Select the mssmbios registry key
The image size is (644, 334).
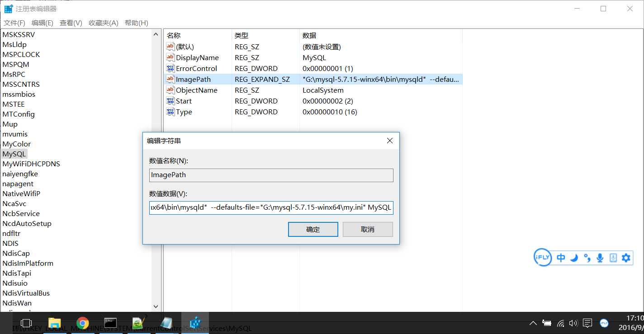click(x=19, y=94)
